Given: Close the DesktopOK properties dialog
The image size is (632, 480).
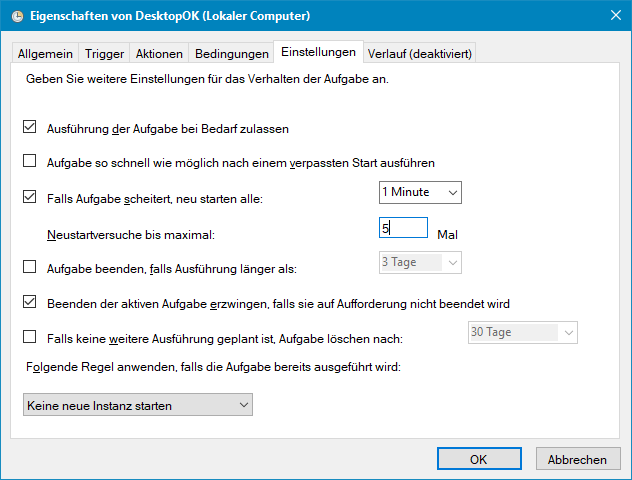Looking at the screenshot, I should (615, 15).
